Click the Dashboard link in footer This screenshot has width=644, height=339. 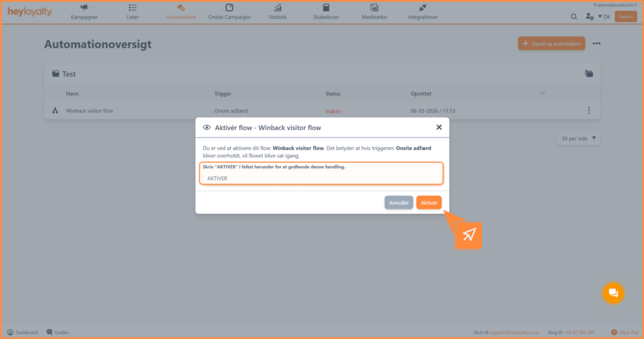click(x=23, y=332)
